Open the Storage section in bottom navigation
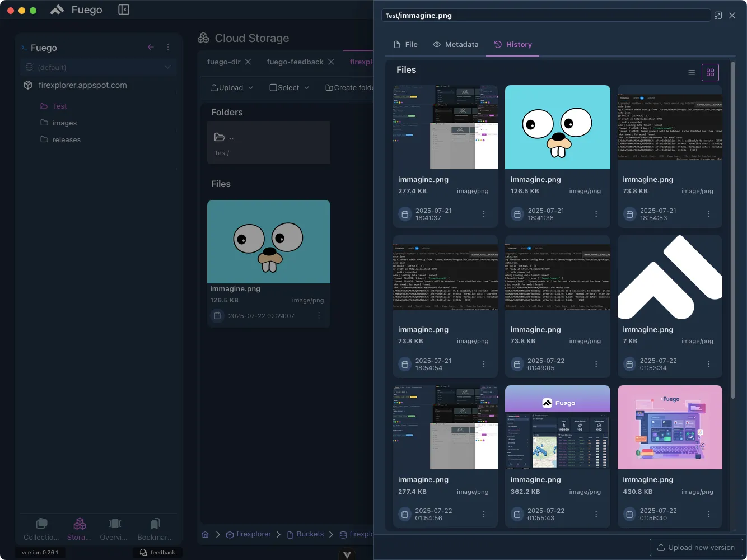 point(80,529)
